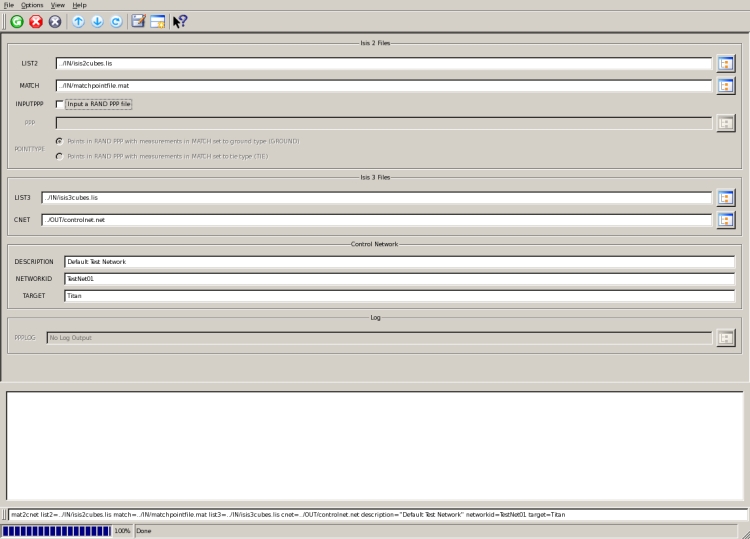750x539 pixels.
Task: Open file browser for LIST2 field
Action: [x=726, y=63]
